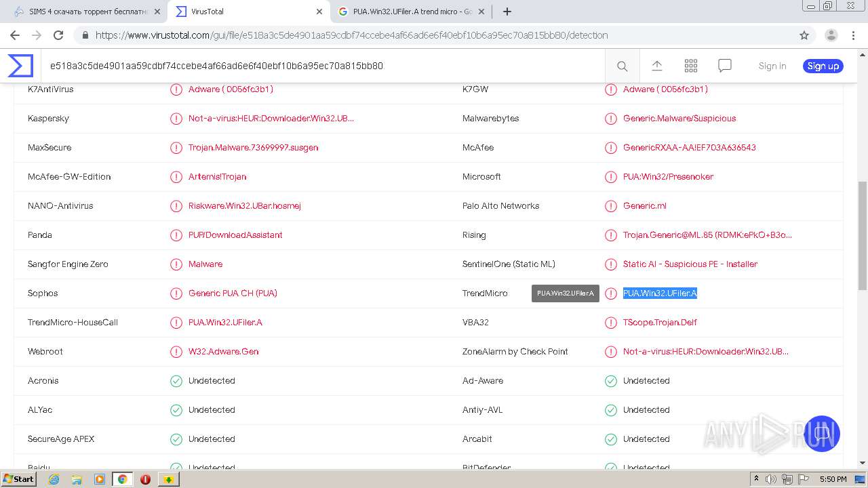868x488 pixels.
Task: Open the apps grid icon
Action: click(x=691, y=66)
